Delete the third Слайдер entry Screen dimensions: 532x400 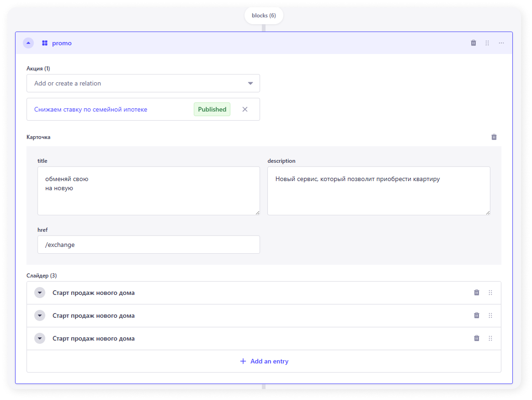[477, 338]
